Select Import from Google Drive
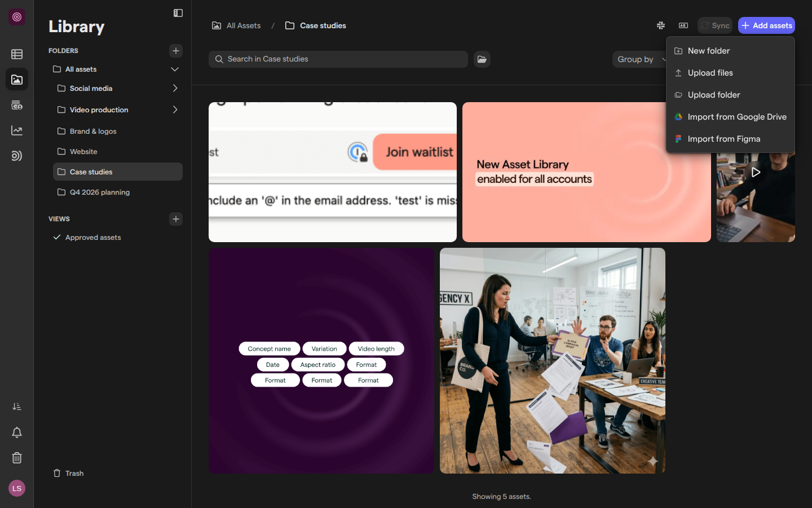 [x=730, y=117]
